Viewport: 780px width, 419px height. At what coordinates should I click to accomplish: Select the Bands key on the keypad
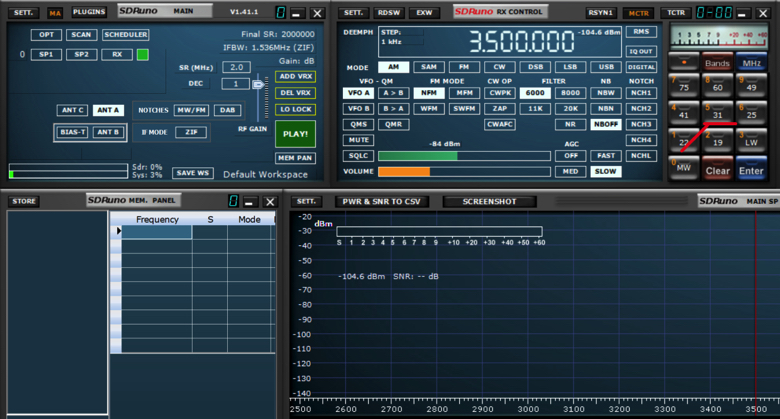tap(717, 62)
